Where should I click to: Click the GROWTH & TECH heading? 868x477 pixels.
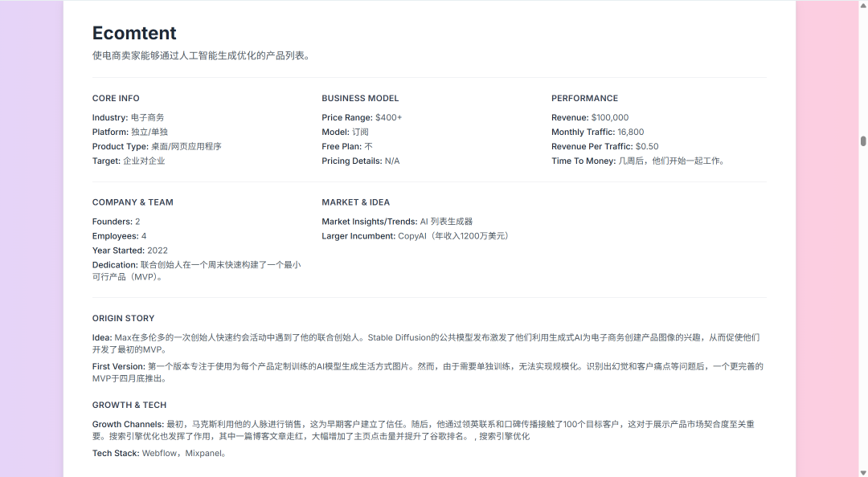[129, 405]
